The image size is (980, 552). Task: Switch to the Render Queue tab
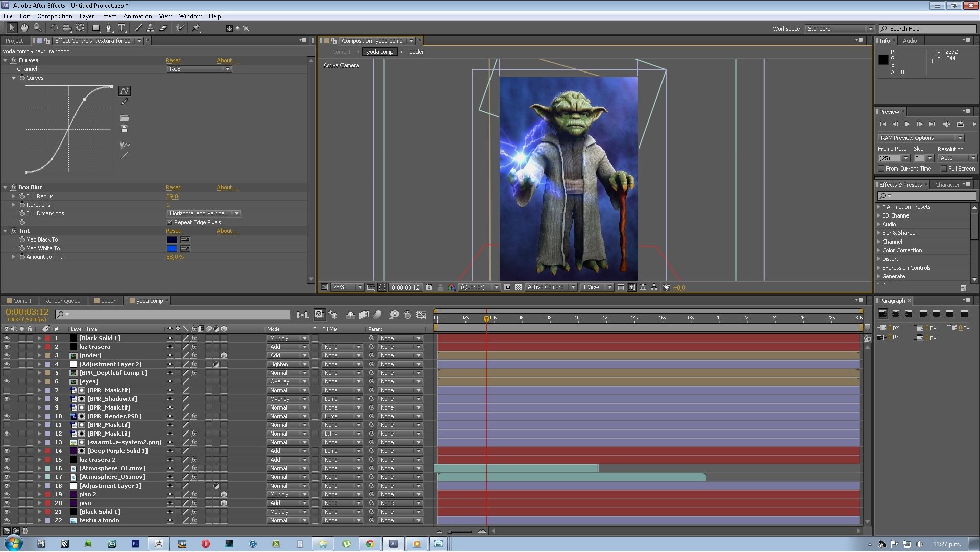click(62, 301)
